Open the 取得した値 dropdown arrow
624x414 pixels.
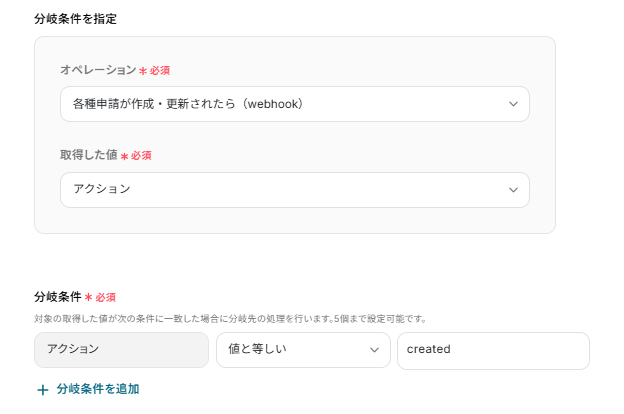(x=513, y=189)
